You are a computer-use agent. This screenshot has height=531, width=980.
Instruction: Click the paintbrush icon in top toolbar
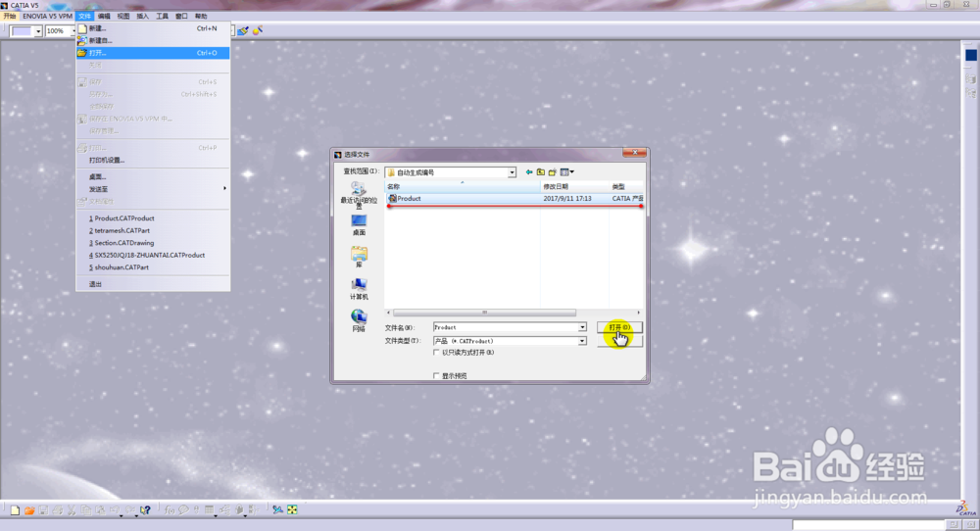[x=242, y=30]
